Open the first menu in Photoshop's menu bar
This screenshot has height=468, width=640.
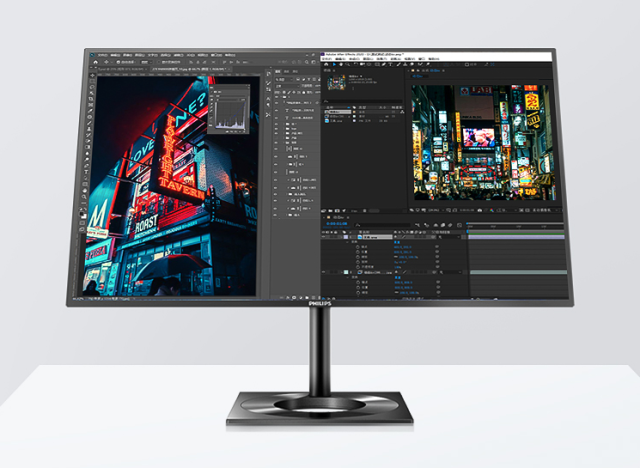click(102, 55)
